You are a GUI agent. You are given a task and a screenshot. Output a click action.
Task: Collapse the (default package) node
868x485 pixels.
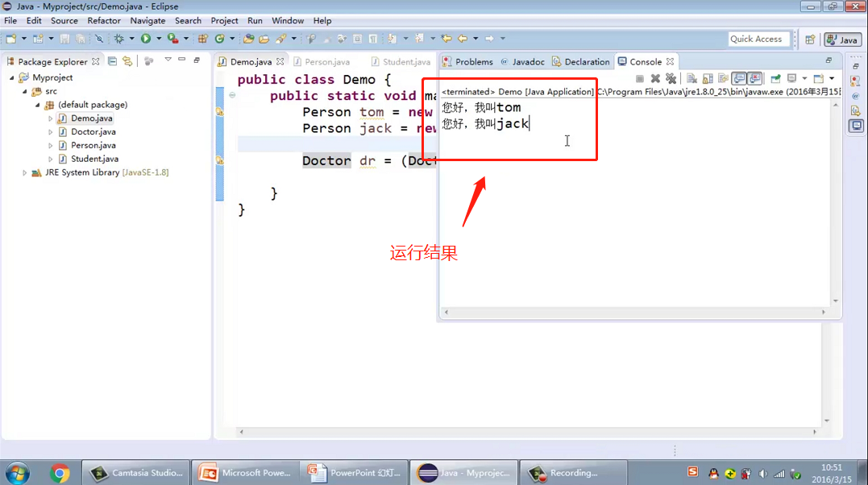tap(38, 105)
